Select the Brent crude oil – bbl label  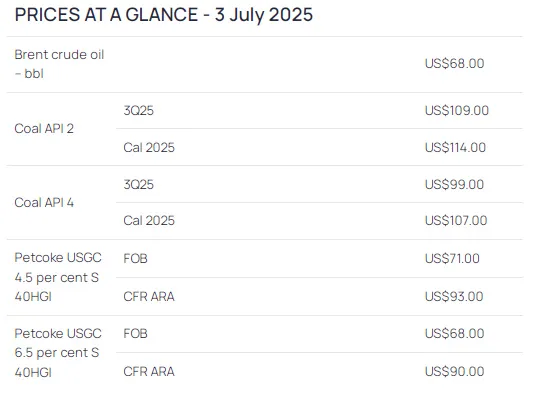(59, 64)
